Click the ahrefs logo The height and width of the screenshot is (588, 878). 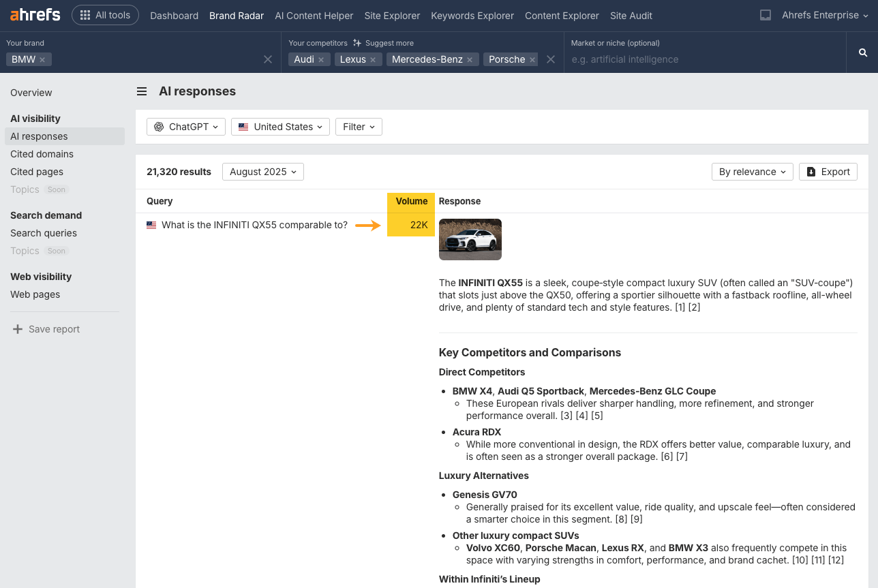[34, 14]
